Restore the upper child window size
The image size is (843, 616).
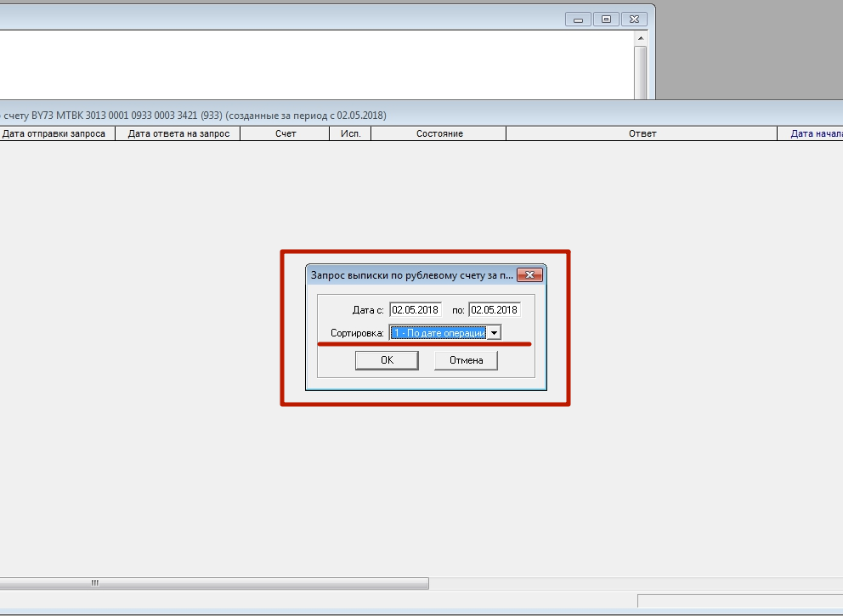point(606,19)
